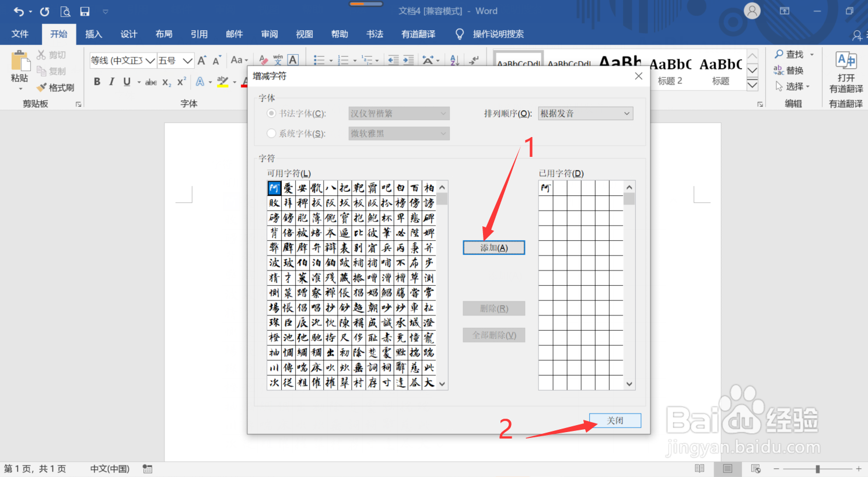Click the text highlight color button
Screen dimensions: 868x477
(x=222, y=82)
